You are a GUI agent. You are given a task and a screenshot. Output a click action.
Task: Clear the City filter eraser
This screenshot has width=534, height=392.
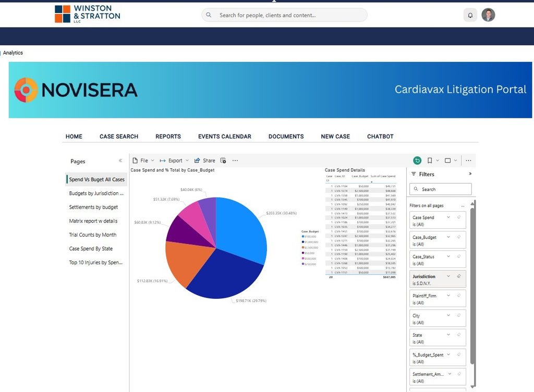[x=459, y=315]
